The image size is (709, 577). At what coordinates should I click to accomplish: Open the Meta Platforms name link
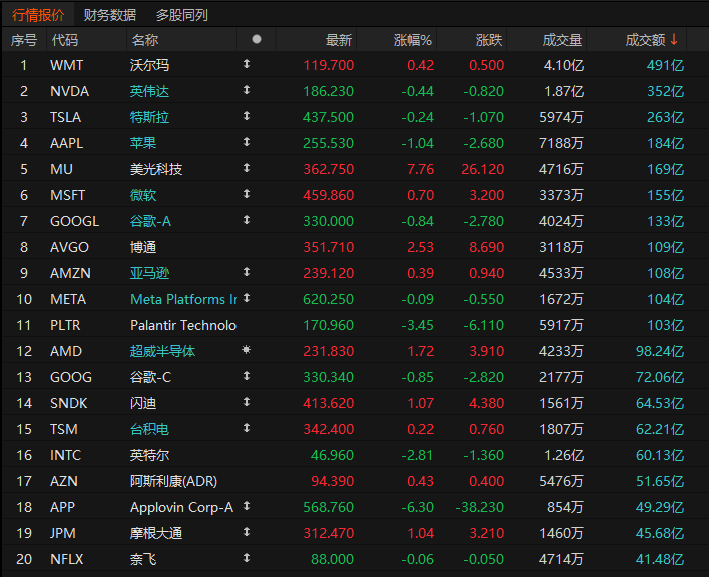tap(184, 299)
